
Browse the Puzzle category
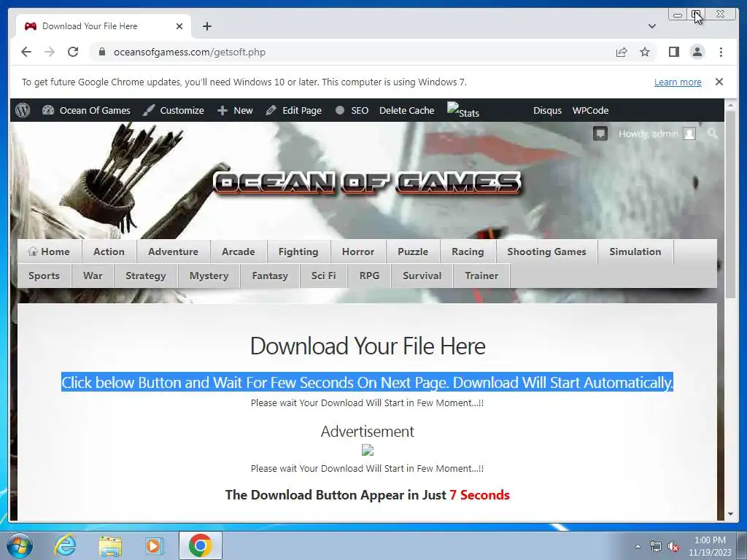413,252
